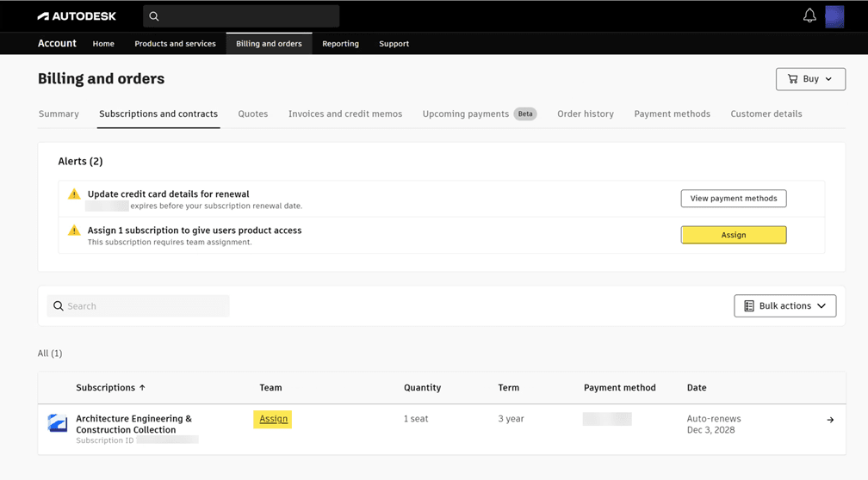The height and width of the screenshot is (480, 868).
Task: Go to Home in Account navigation
Action: pyautogui.click(x=103, y=44)
